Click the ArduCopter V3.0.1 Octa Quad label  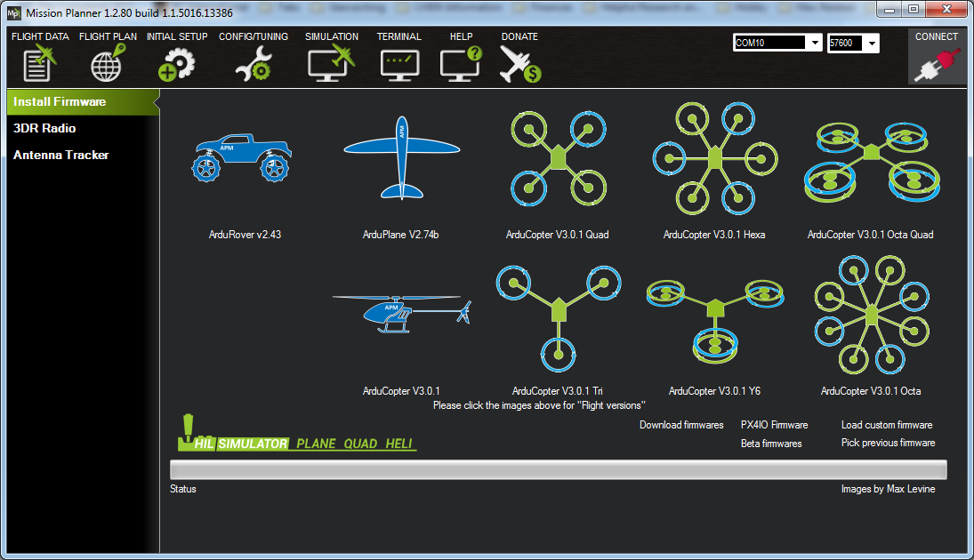[x=870, y=235]
